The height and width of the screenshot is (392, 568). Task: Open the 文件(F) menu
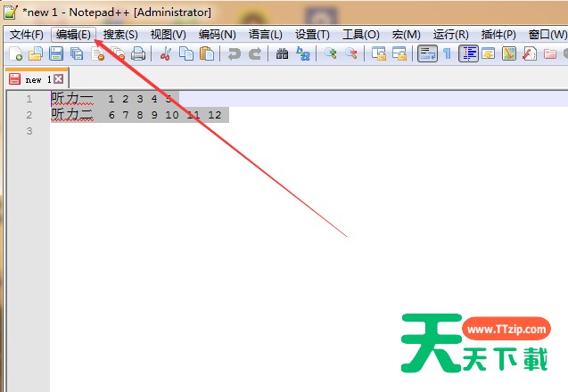[27, 35]
